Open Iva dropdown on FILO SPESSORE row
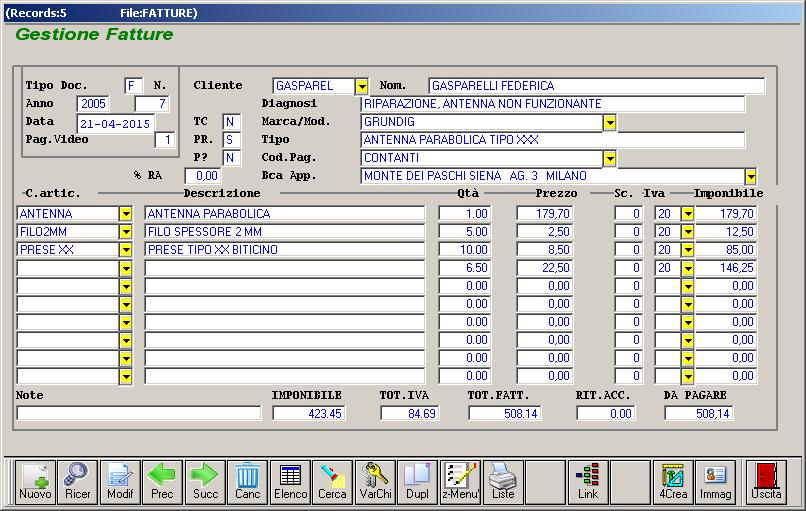 click(x=688, y=232)
